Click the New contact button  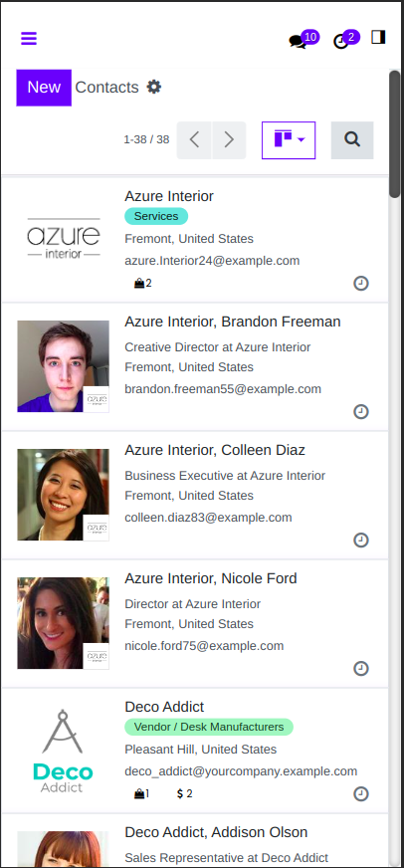coord(44,88)
